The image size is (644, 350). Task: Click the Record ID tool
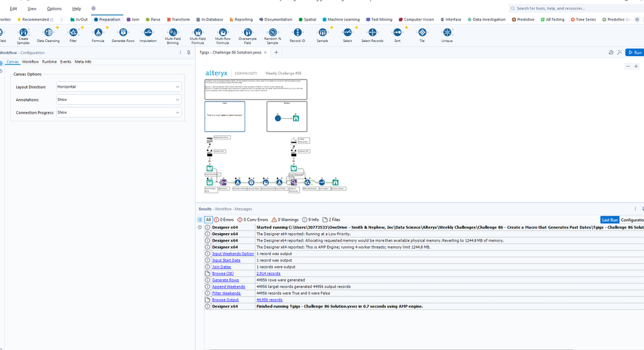pos(297,33)
